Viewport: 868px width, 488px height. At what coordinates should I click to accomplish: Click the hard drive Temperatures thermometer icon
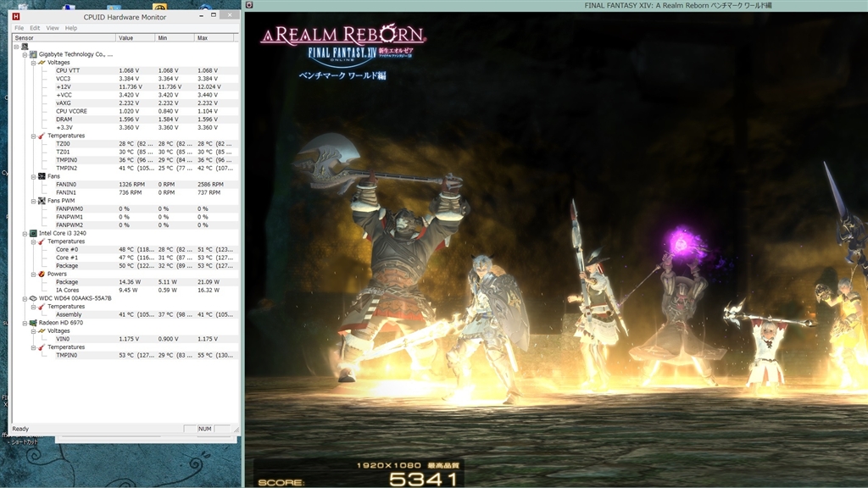point(42,307)
